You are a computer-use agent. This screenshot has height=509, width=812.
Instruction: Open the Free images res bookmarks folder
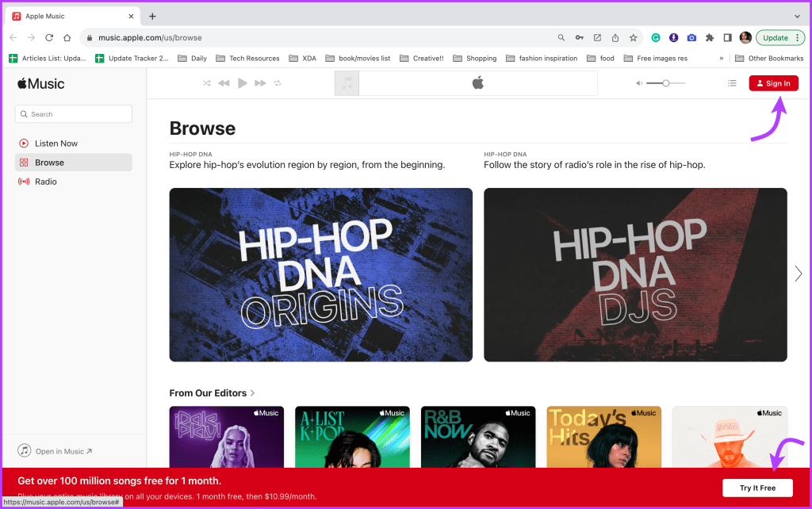(x=655, y=58)
